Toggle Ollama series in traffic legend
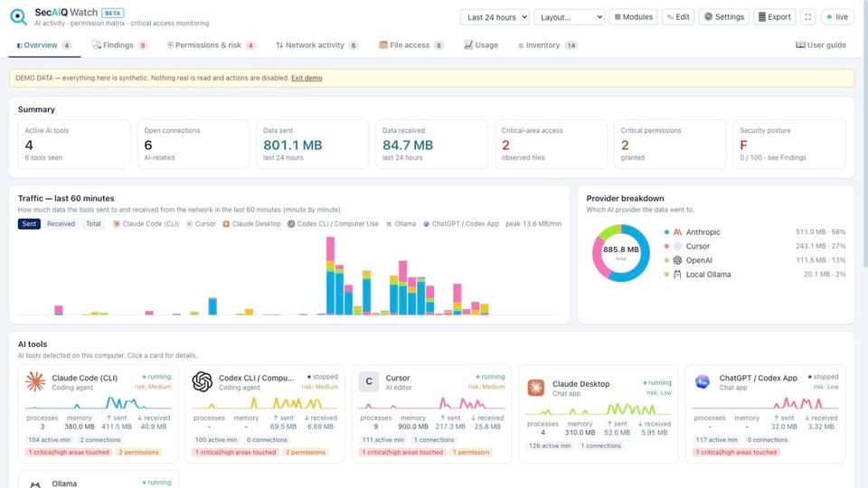This screenshot has height=488, width=868. point(401,224)
